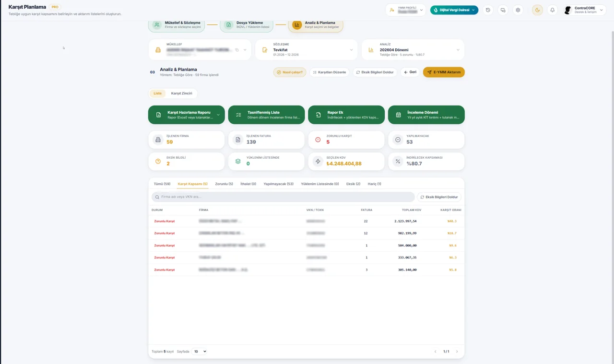Image resolution: width=614 pixels, height=364 pixels.
Task: Expand Dijital Vergi Dairesi dropdown
Action: pyautogui.click(x=454, y=10)
